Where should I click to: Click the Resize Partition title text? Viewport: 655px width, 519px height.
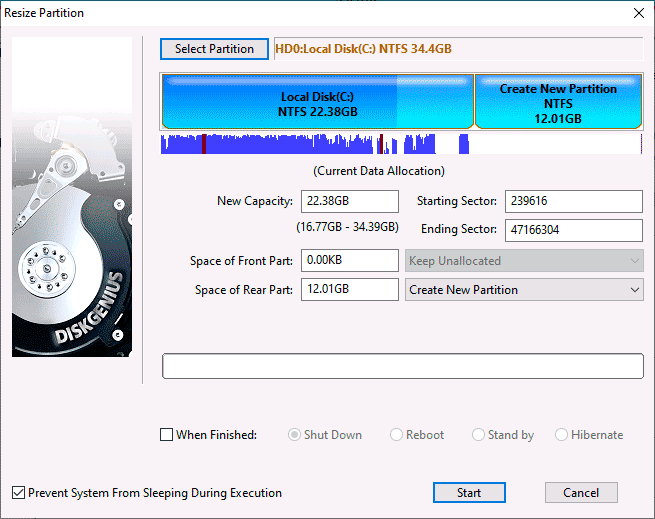tap(44, 13)
